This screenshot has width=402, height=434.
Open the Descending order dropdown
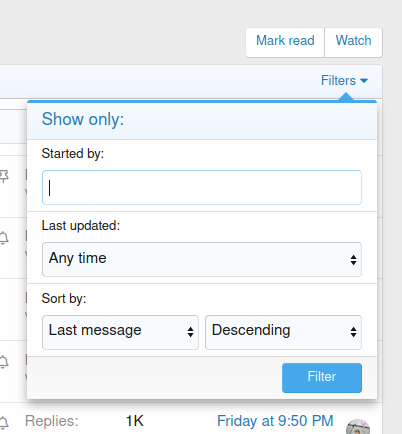coord(283,332)
